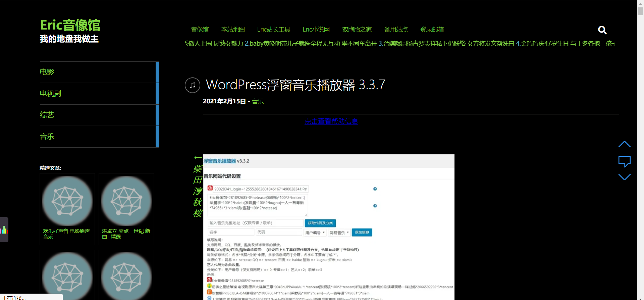Open the search magnifier icon

[x=602, y=30]
